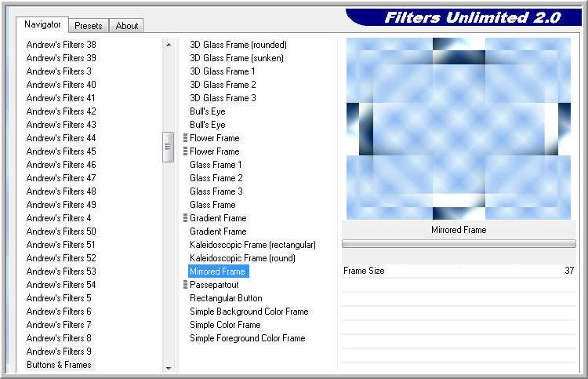Choose Kaleidoscopic Frame (round) filter
The height and width of the screenshot is (379, 588).
tap(242, 258)
